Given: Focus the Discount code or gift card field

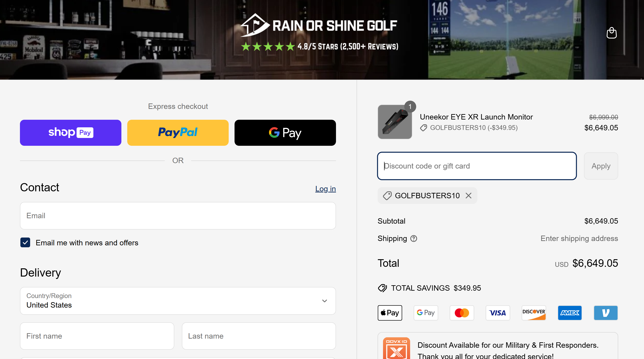Looking at the screenshot, I should tap(477, 166).
